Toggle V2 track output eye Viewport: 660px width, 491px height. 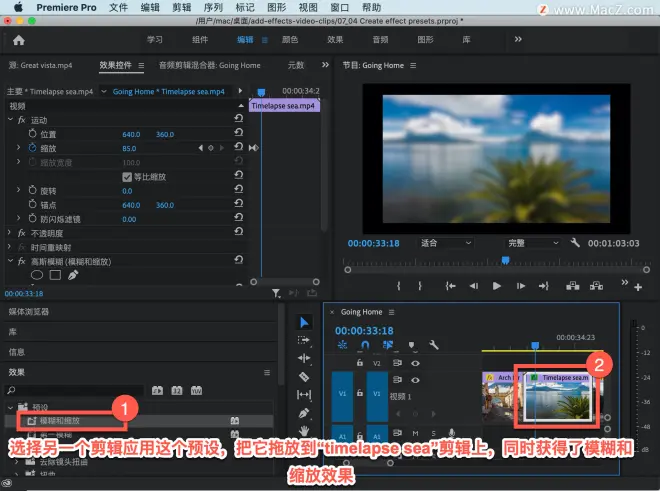pyautogui.click(x=415, y=363)
